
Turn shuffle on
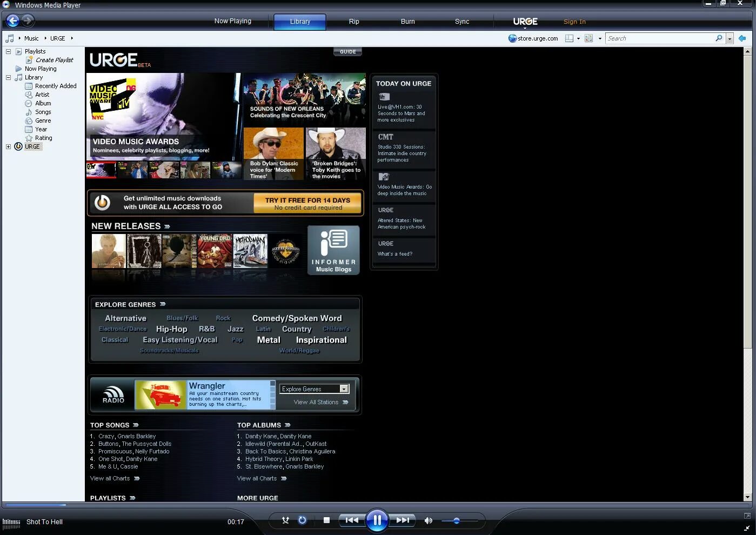[x=285, y=520]
